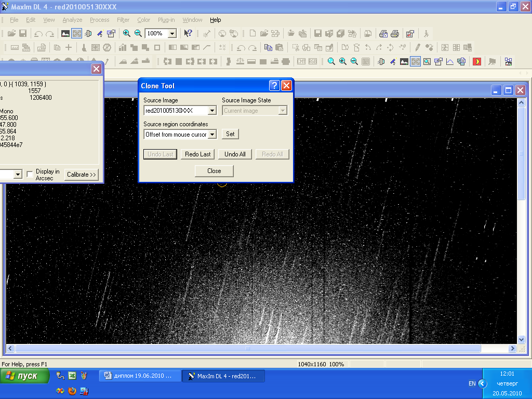Open Source region coordinates dropdown
Screen dimensions: 532x399
click(x=212, y=135)
